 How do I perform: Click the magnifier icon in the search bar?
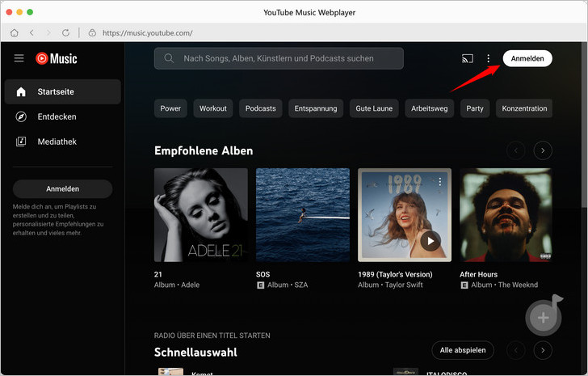[x=169, y=58]
